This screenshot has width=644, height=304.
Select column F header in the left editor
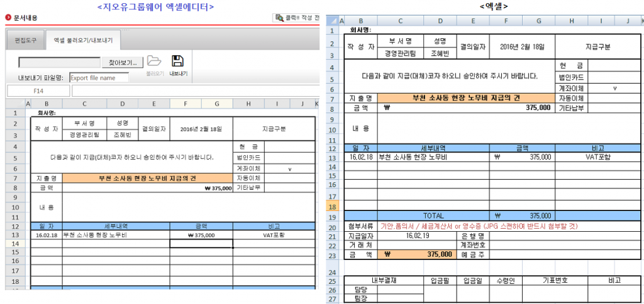click(x=186, y=104)
